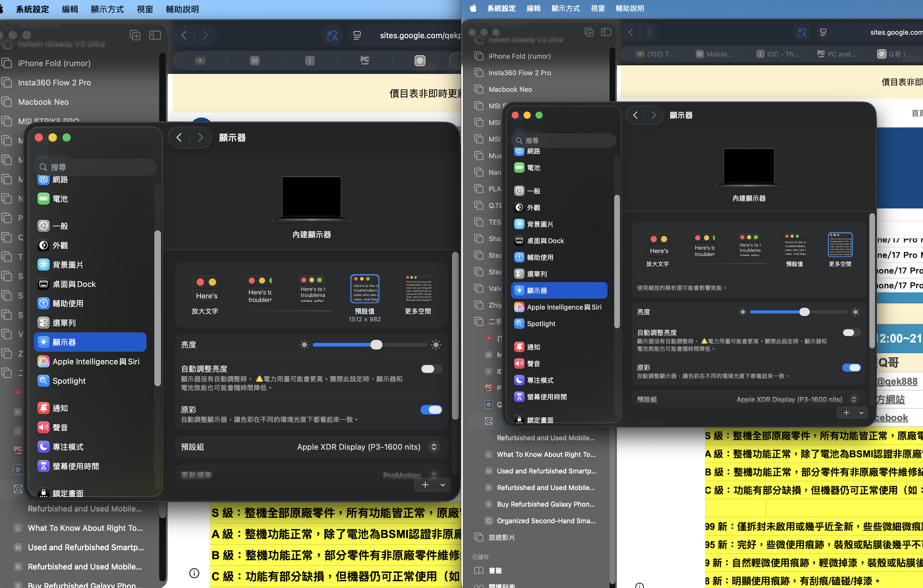Click the new tab group icon in the right Safari sidebar
This screenshot has width=923, height=588.
[589, 32]
